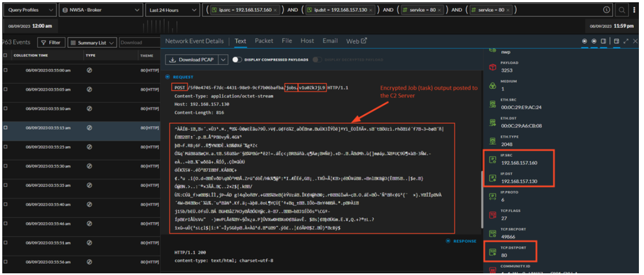Click the ip.dst meta key icon
The height and width of the screenshot is (275, 644).
[492, 178]
